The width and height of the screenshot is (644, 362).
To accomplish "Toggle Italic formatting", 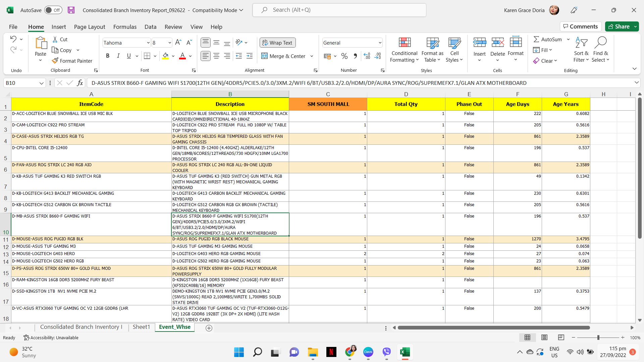I will 118,56.
